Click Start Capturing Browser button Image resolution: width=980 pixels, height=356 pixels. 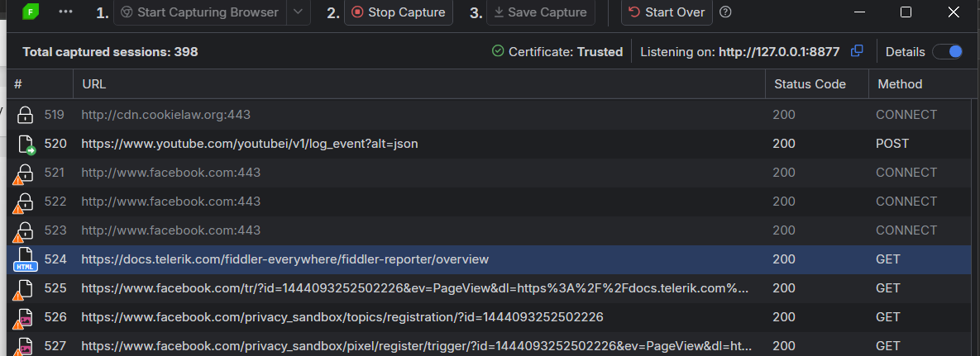[x=200, y=12]
